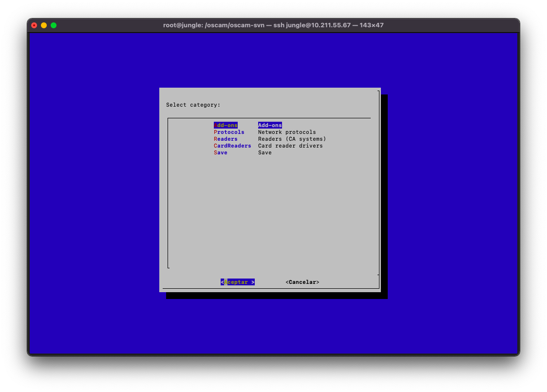Select the Save menu tag

coord(221,152)
